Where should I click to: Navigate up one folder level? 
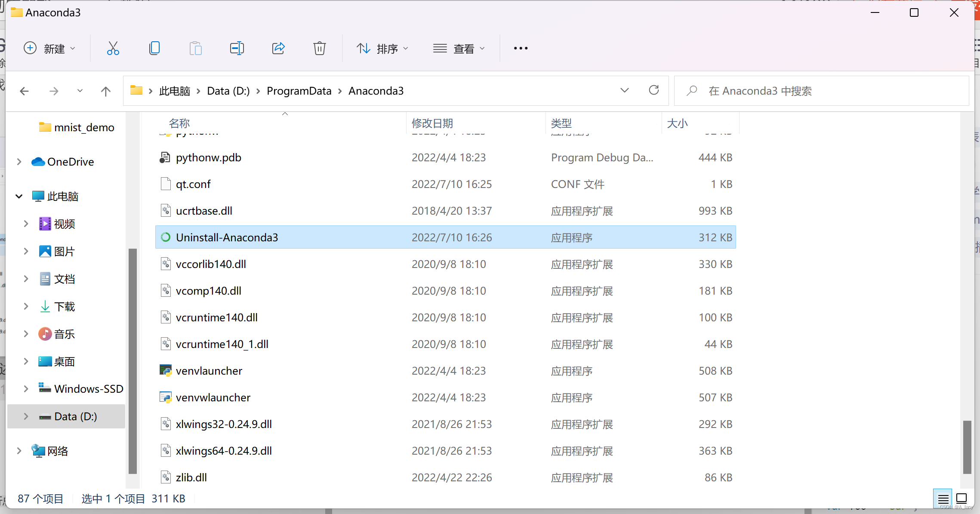(105, 91)
